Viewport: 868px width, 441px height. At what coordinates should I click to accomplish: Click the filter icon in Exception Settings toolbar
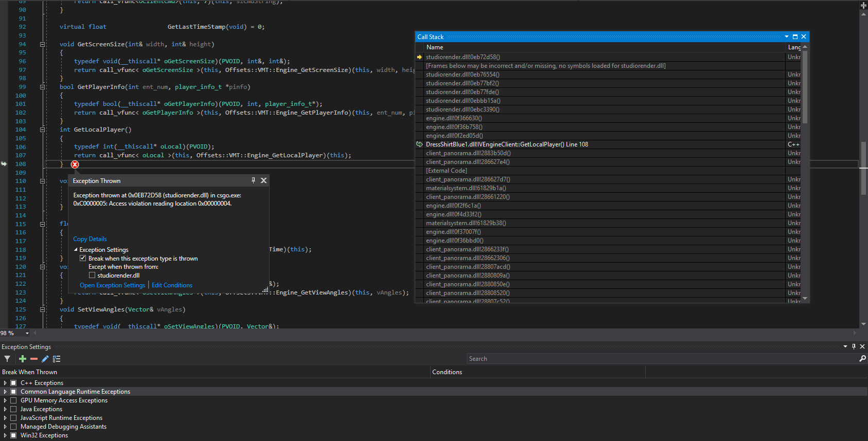click(7, 359)
